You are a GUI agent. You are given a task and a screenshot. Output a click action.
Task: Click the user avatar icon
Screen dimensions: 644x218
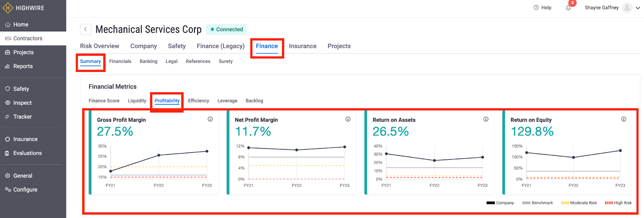pyautogui.click(x=627, y=8)
